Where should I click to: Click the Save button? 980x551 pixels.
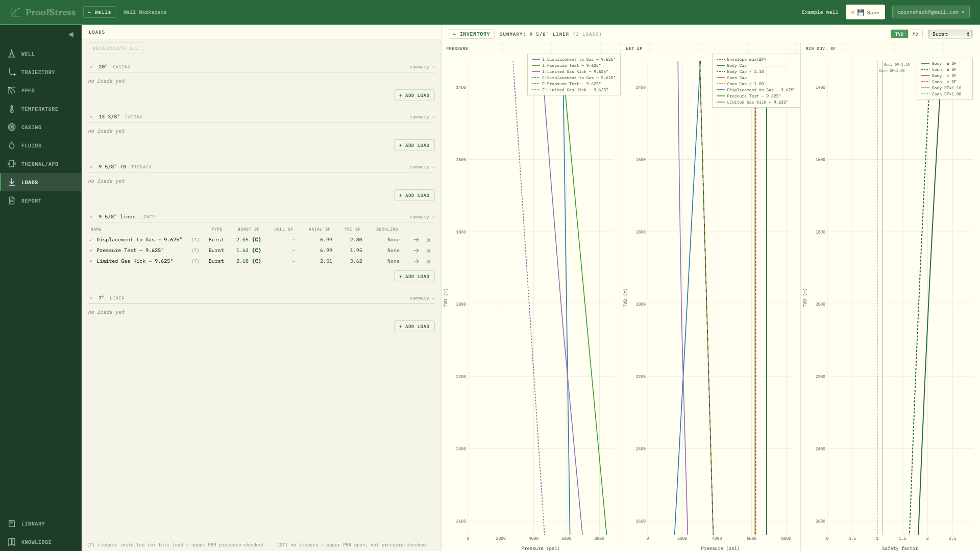click(865, 12)
